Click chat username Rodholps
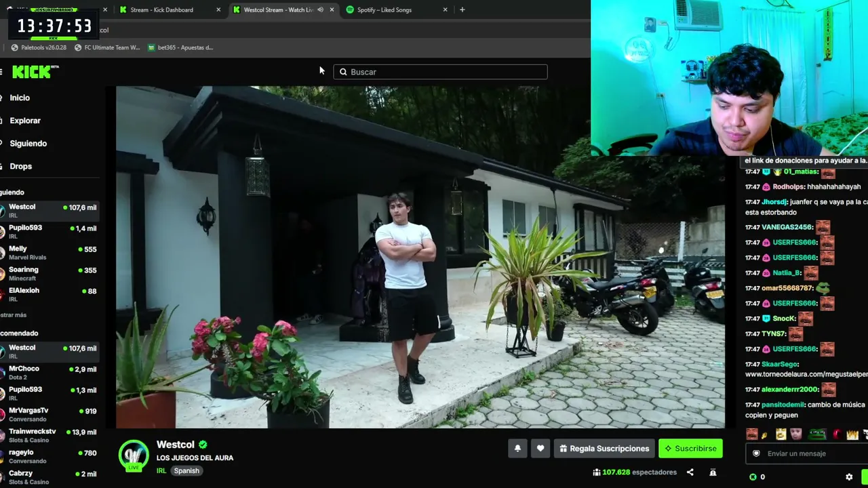Image resolution: width=868 pixels, height=488 pixels. pyautogui.click(x=789, y=186)
